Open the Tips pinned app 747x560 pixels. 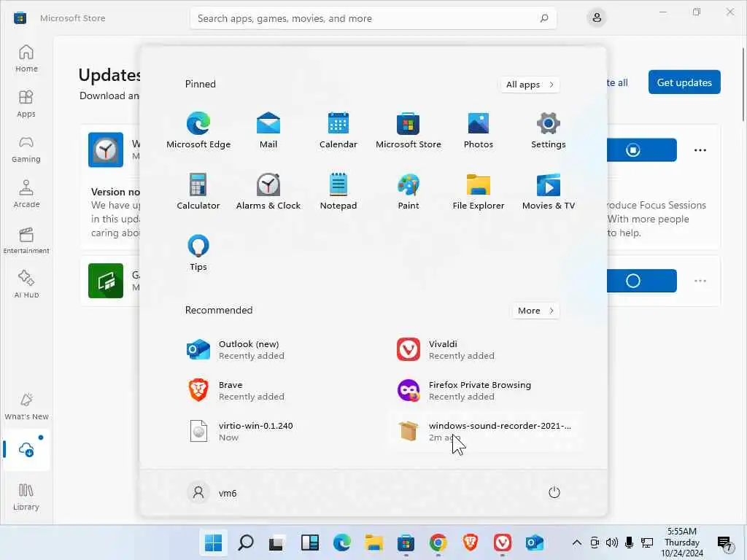pyautogui.click(x=198, y=253)
